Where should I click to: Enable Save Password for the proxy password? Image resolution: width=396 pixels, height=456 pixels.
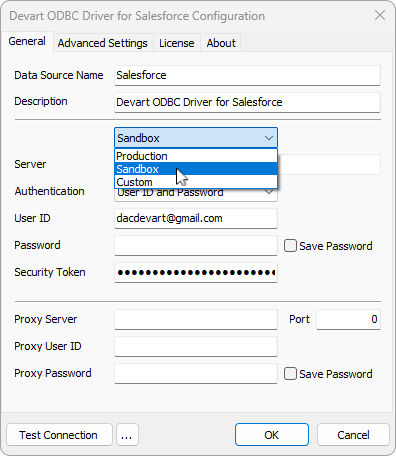click(290, 374)
